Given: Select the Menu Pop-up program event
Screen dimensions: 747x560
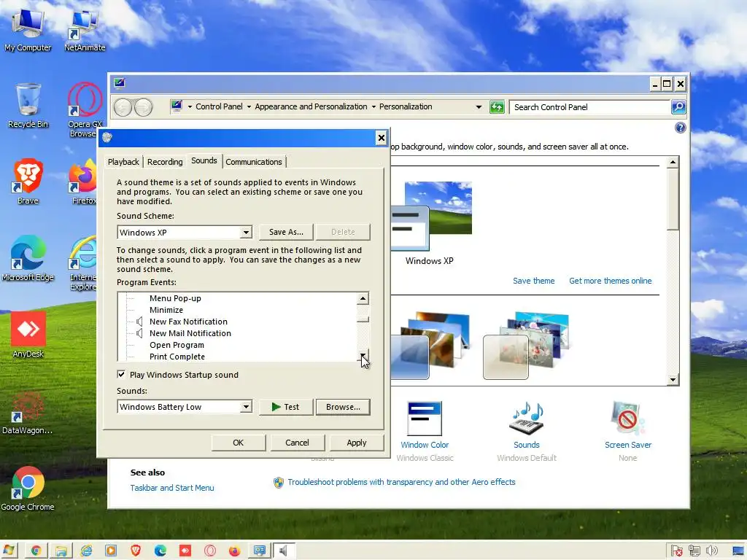Looking at the screenshot, I should point(175,298).
